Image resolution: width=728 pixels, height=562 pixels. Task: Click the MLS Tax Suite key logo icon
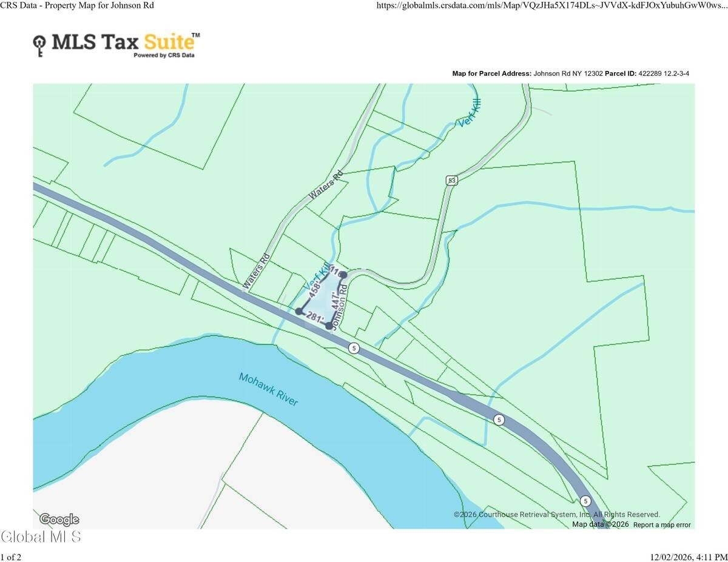[40, 44]
